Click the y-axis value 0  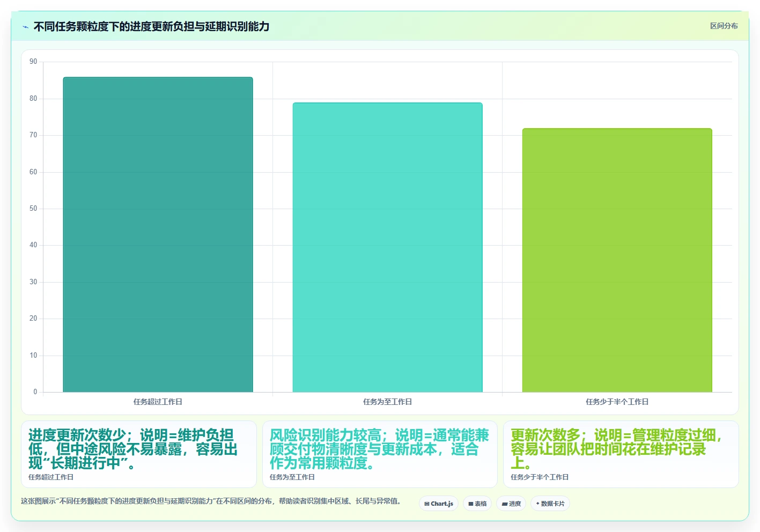(x=35, y=392)
